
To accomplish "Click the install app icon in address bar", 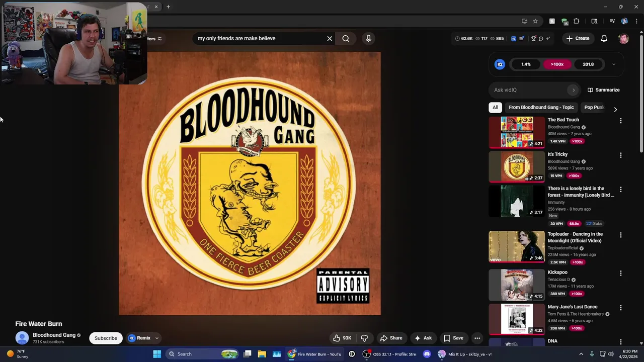I will point(524,21).
